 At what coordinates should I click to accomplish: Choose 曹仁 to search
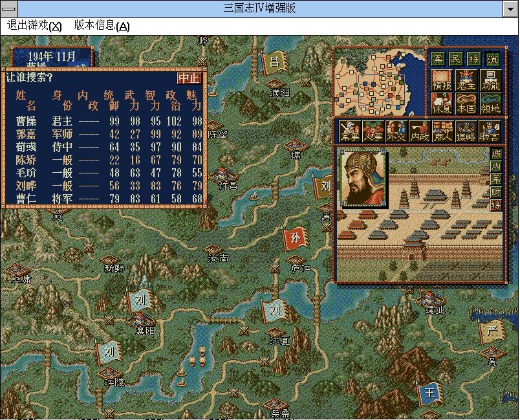(109, 199)
